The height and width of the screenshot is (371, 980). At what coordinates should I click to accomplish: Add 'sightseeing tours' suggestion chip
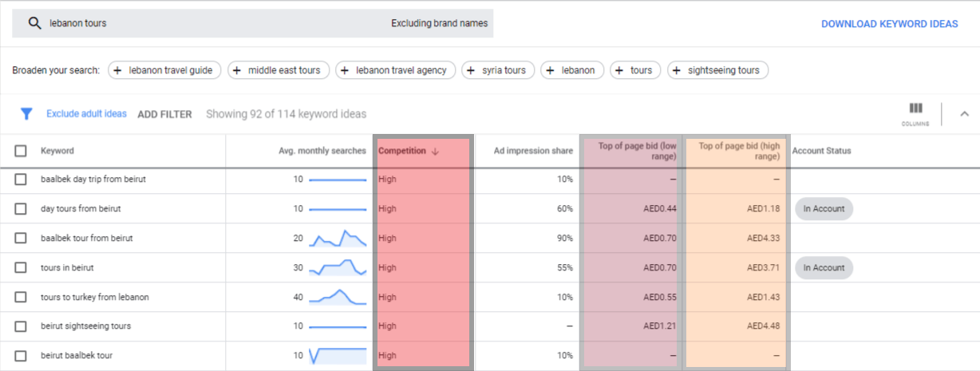717,70
